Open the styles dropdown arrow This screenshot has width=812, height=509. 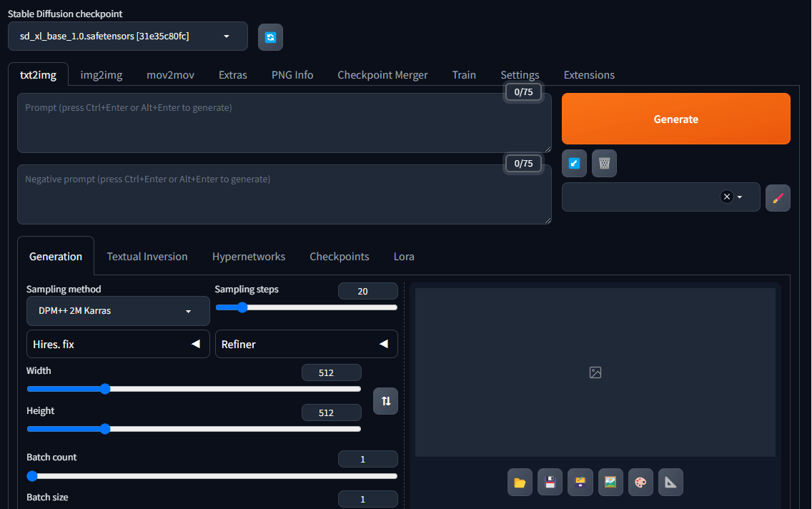point(740,197)
